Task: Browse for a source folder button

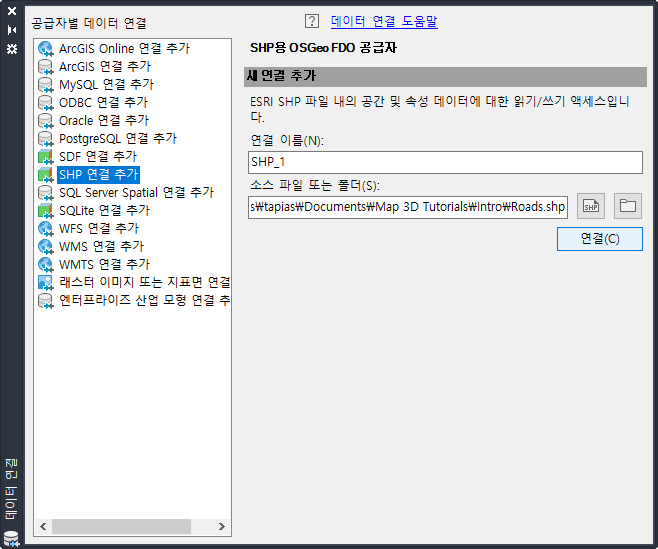Action: [628, 206]
